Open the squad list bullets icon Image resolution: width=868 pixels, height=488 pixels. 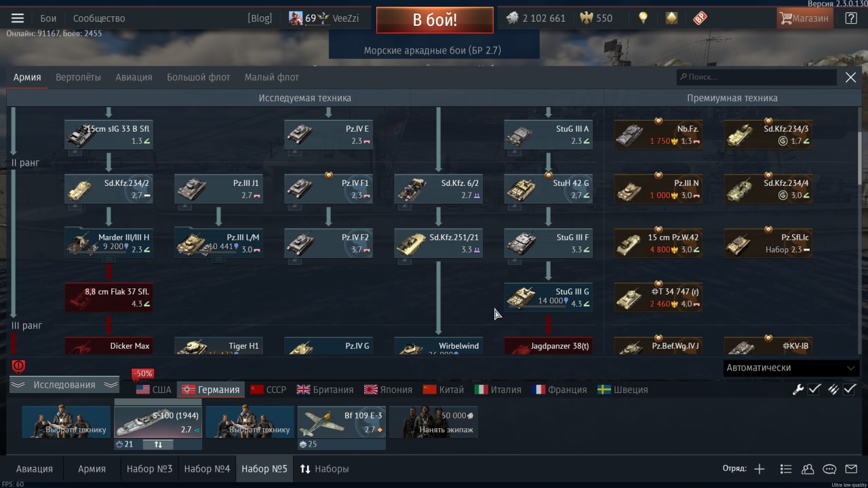786,469
